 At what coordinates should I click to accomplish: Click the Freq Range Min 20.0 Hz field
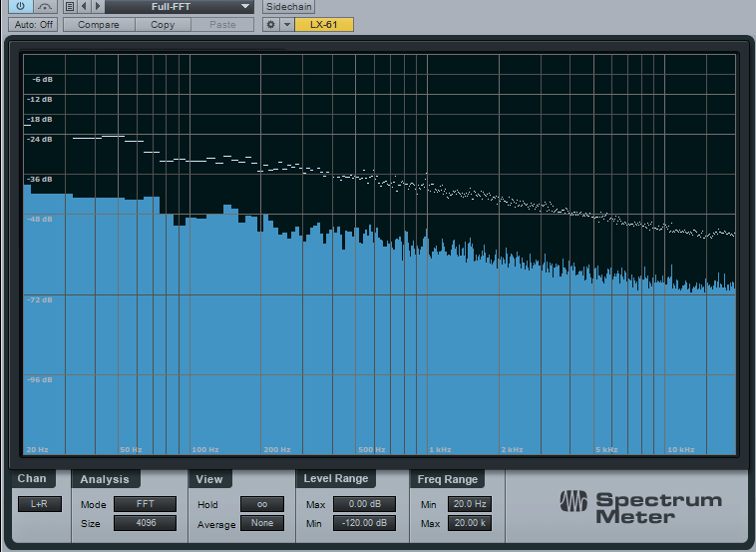[x=470, y=504]
